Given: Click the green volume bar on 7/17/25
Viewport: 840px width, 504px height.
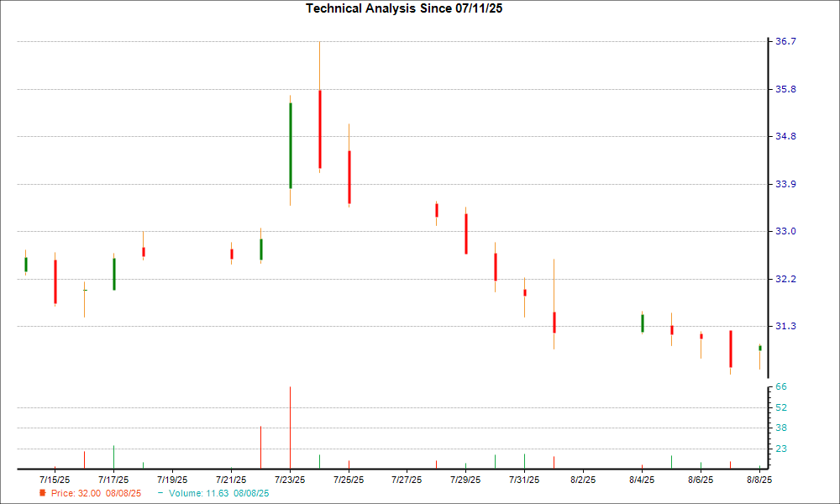Looking at the screenshot, I should [113, 457].
